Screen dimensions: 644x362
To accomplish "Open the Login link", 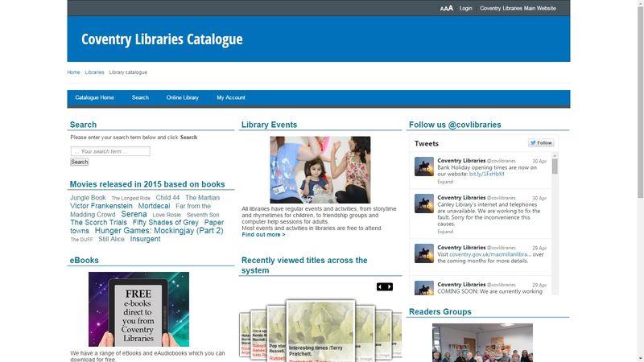I will [466, 8].
